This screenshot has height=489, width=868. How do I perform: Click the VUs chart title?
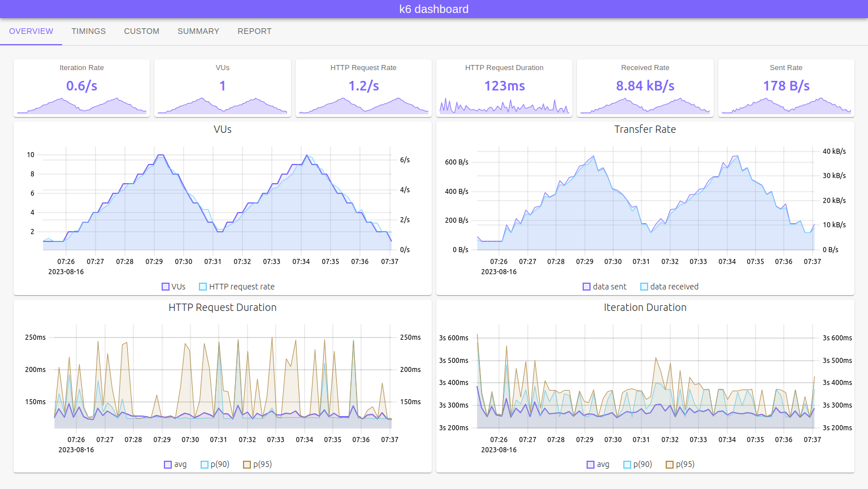[223, 129]
